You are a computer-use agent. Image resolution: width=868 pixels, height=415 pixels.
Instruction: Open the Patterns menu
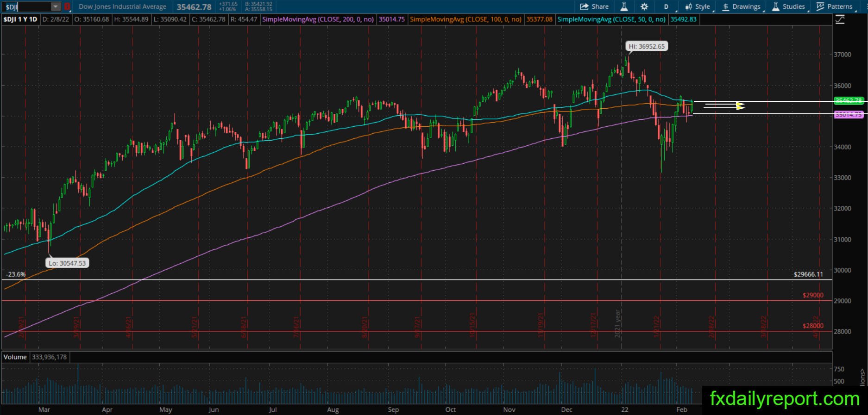[x=835, y=6]
